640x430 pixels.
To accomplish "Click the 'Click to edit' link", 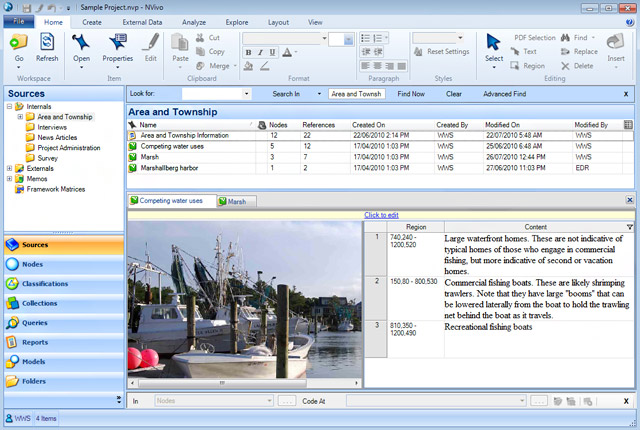I will (x=381, y=215).
